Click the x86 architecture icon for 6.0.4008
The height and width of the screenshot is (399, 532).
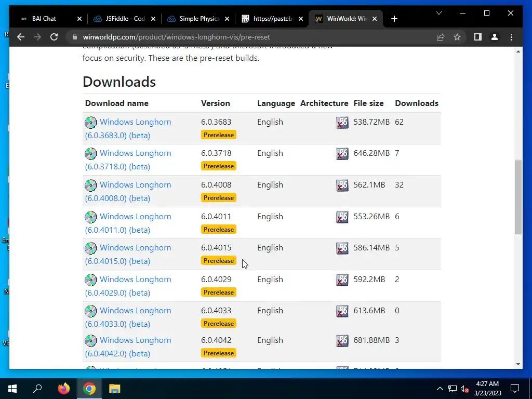342,185
